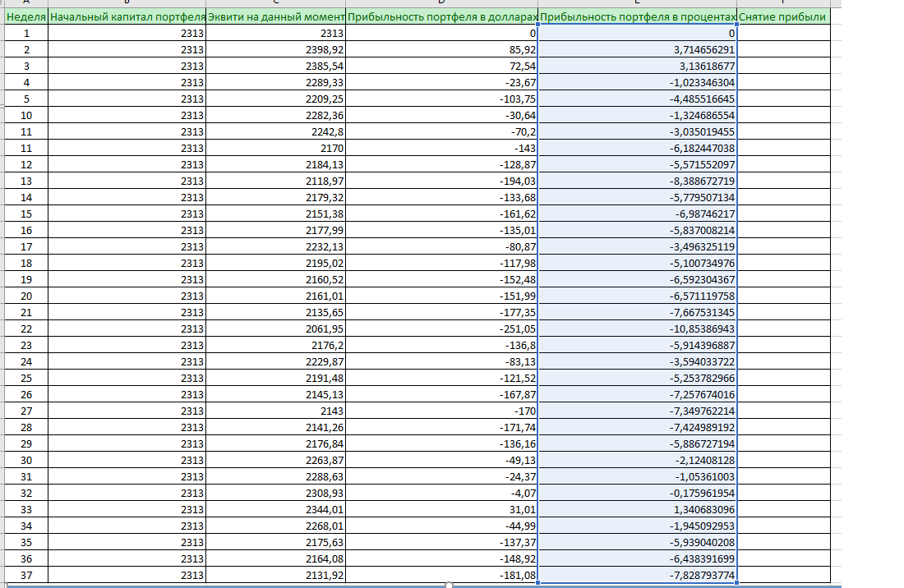The width and height of the screenshot is (904, 588).
Task: Select the equity cell containing 2170
Action: pos(275,148)
